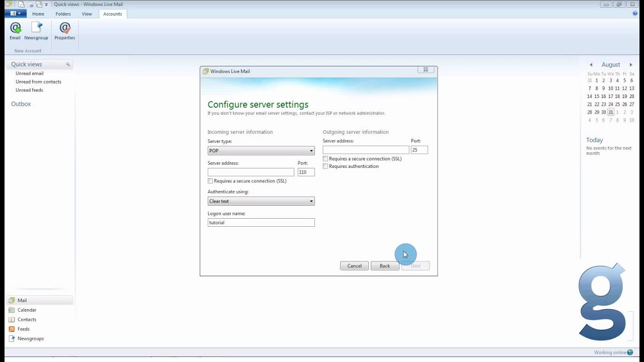The image size is (644, 362).
Task: Open the Authenticate using Clear text dropdown
Action: (261, 201)
